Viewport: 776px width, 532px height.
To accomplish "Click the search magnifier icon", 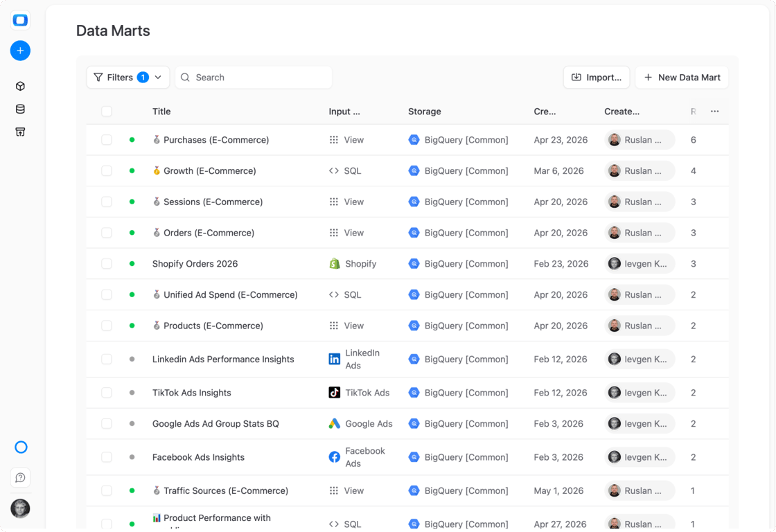I will (185, 77).
